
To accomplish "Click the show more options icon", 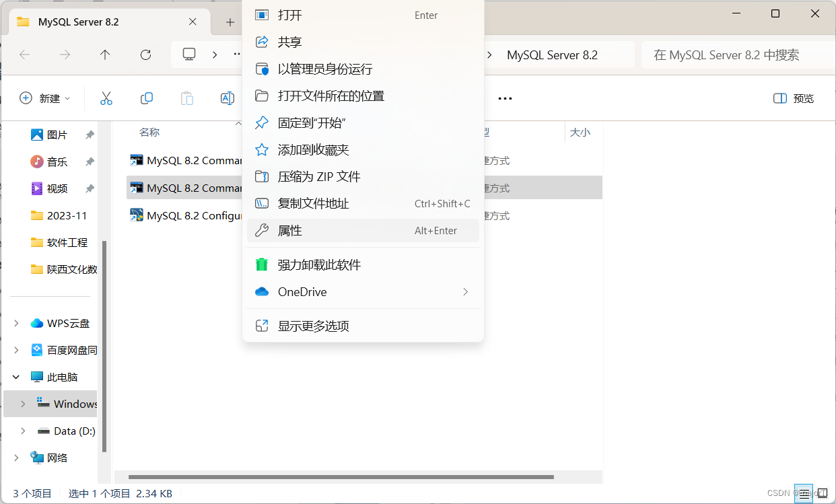I will coord(262,326).
